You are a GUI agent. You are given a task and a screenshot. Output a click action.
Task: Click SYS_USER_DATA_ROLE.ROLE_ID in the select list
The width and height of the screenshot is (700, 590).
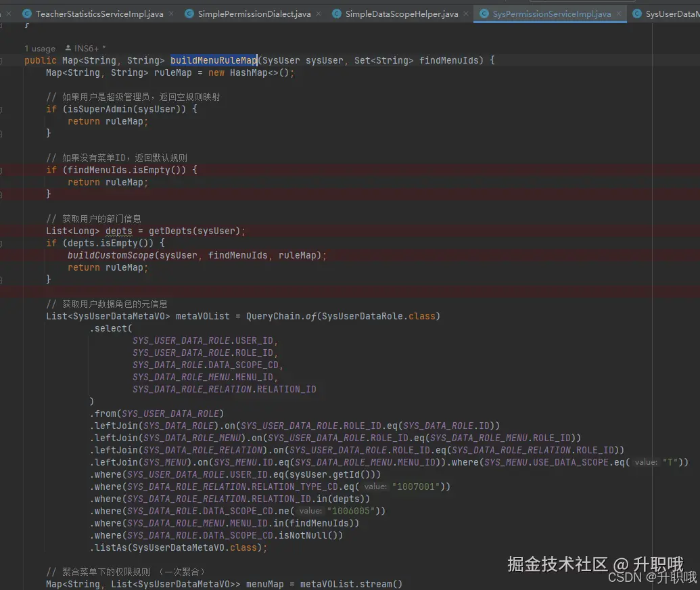[x=203, y=353]
